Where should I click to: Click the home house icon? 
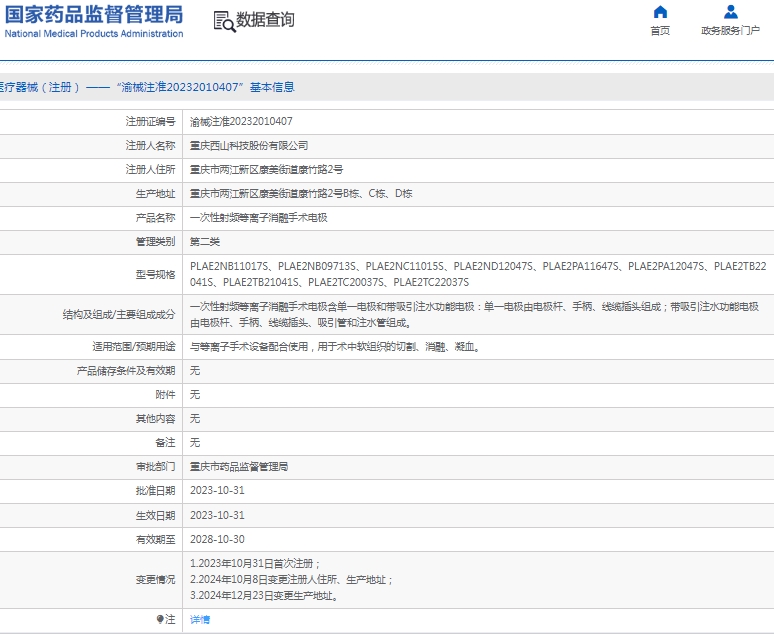pos(660,11)
